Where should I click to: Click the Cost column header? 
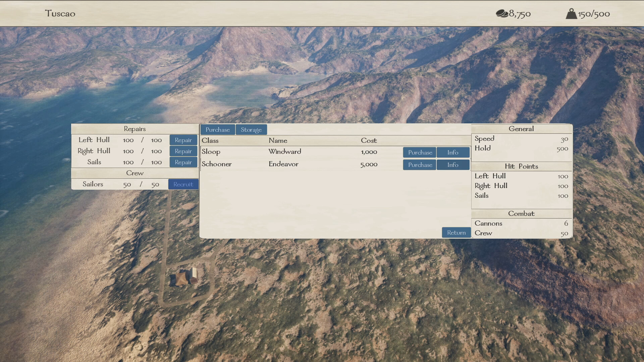(369, 140)
